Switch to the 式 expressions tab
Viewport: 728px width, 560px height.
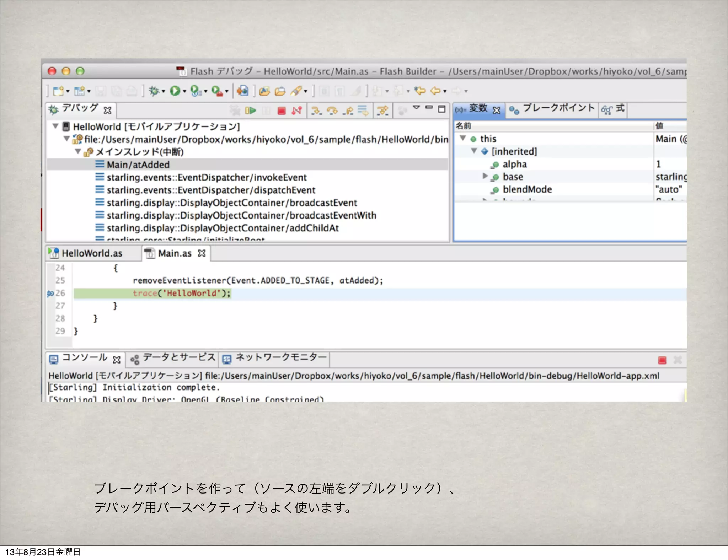[613, 109]
